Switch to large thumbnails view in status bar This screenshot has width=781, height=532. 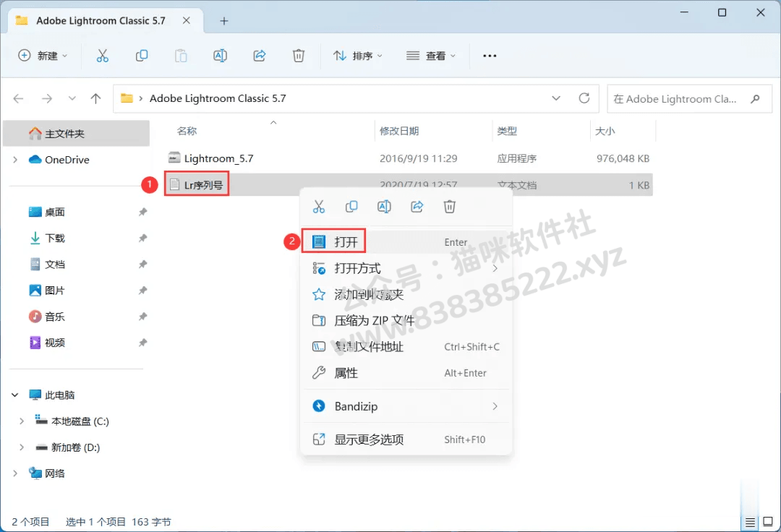[767, 522]
